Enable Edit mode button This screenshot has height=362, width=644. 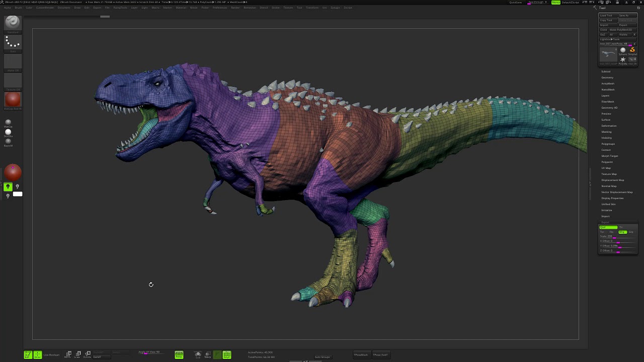tap(28, 355)
